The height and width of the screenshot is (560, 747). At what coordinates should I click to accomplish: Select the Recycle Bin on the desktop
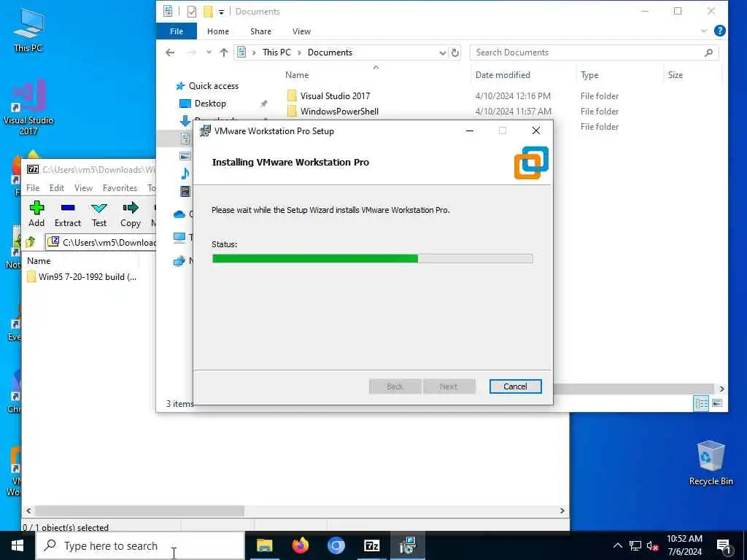point(711,463)
